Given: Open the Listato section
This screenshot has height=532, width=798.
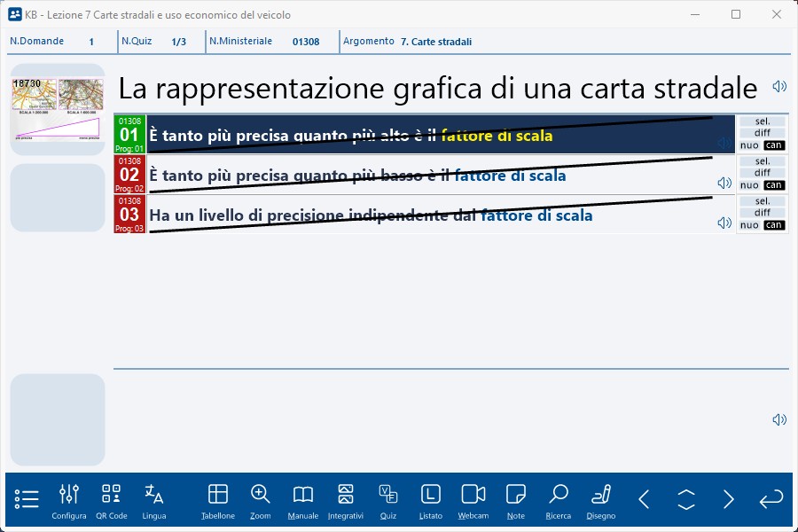Looking at the screenshot, I should pos(431,499).
